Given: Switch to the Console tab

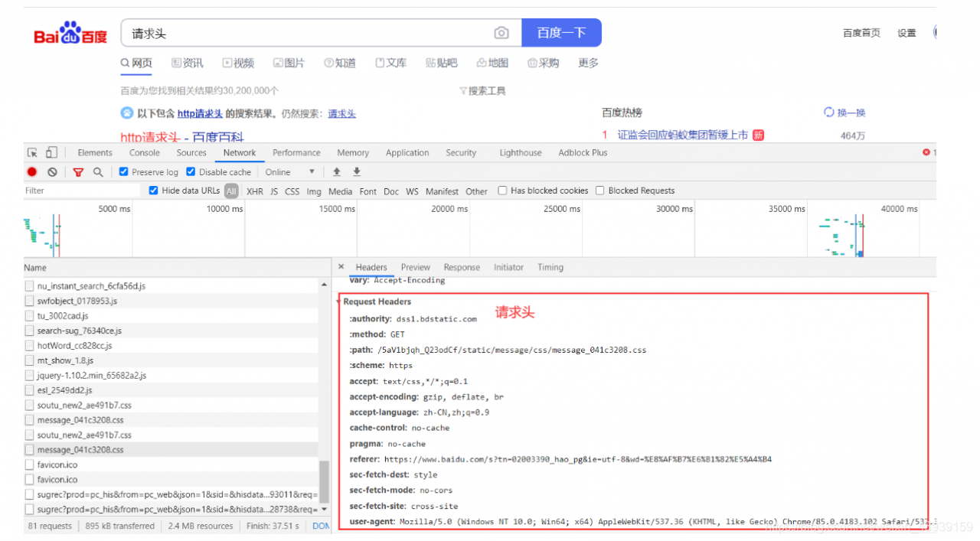Looking at the screenshot, I should click(145, 153).
